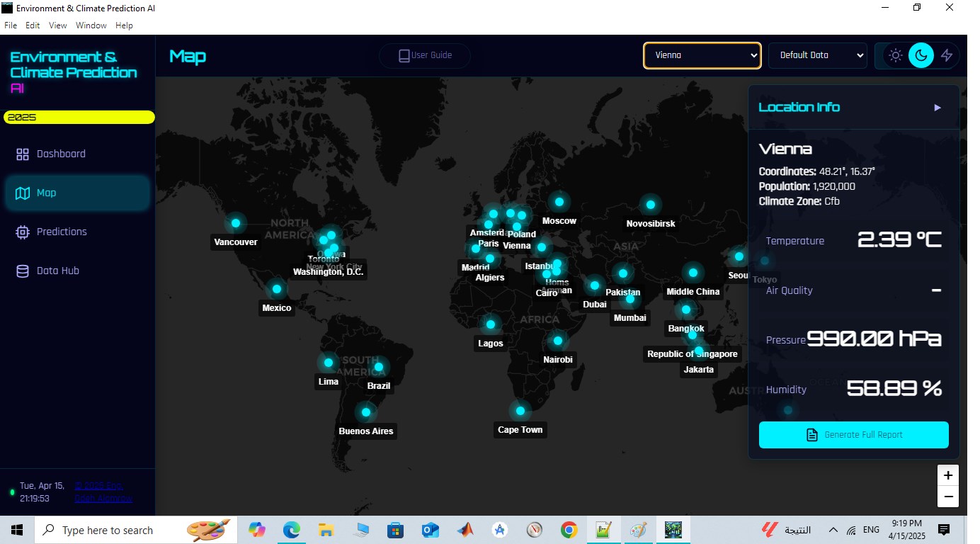Screen dimensions: 980x544
Task: Open the Window menu
Action: tap(91, 25)
